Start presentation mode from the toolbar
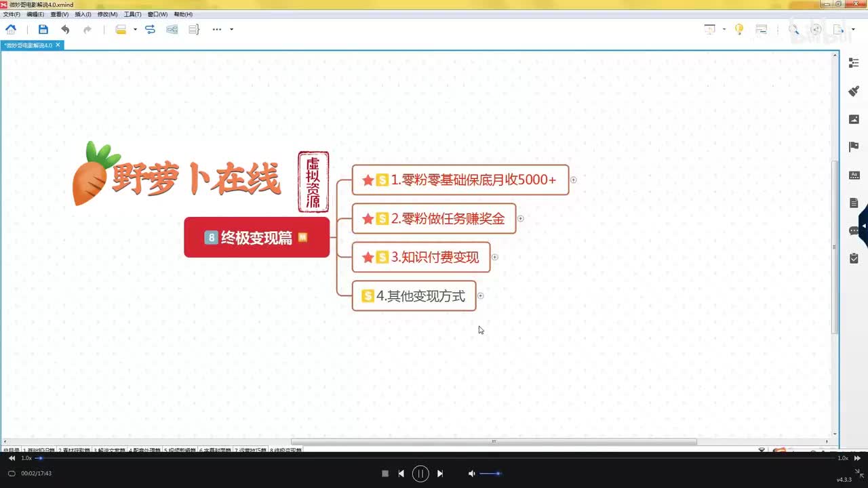 (710, 29)
